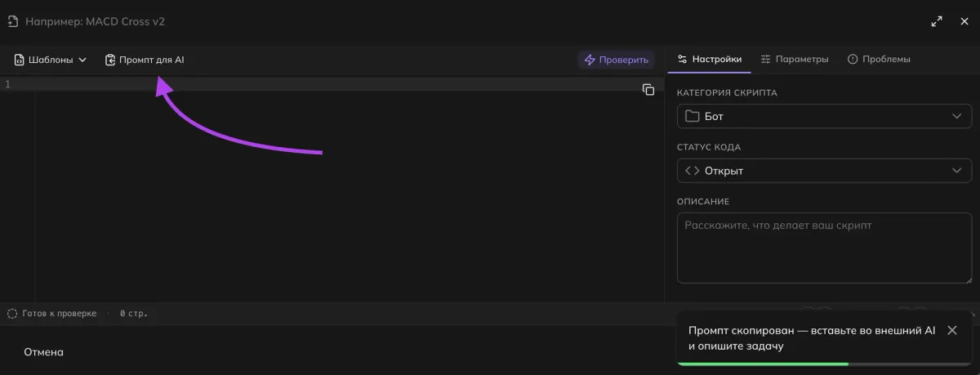Click the template icon beside Шаблоны

(20, 60)
